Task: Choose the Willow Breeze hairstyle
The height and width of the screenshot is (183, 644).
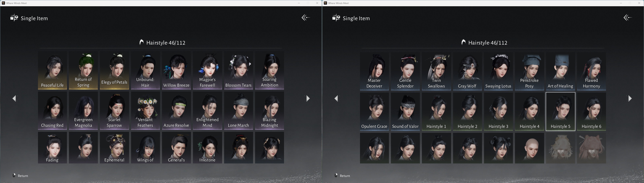Action: pyautogui.click(x=176, y=71)
